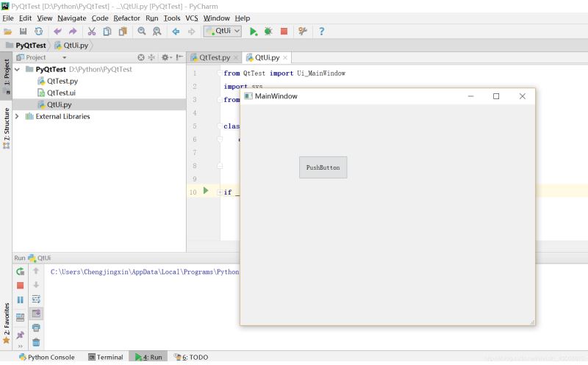Open the Python Console tool window
The width and height of the screenshot is (588, 365).
point(47,357)
